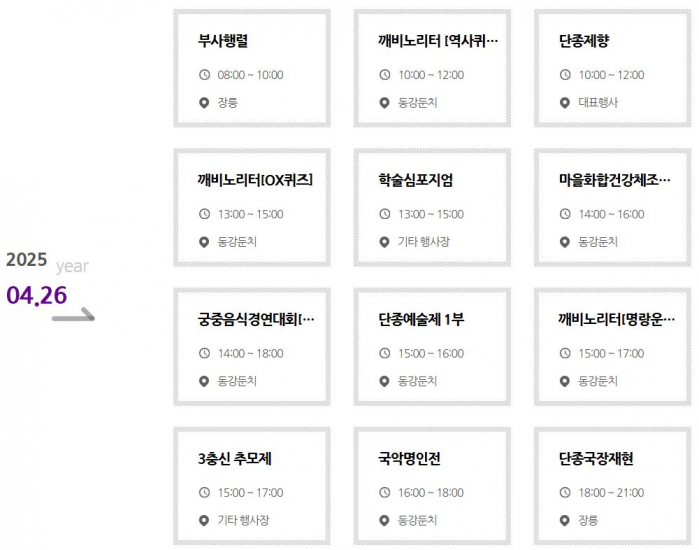Select the 단종예술제 1부 event title
This screenshot has width=699, height=550.
point(421,319)
